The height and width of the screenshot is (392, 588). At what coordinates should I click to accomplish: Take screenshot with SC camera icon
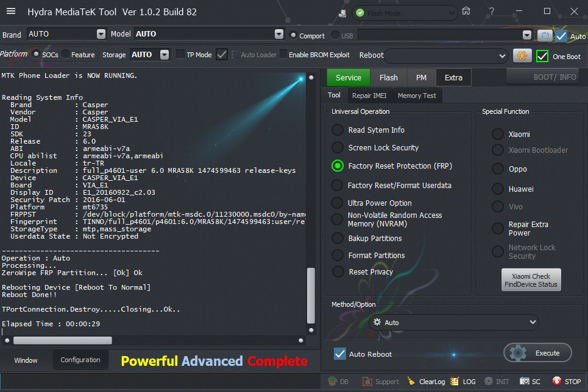(x=524, y=381)
